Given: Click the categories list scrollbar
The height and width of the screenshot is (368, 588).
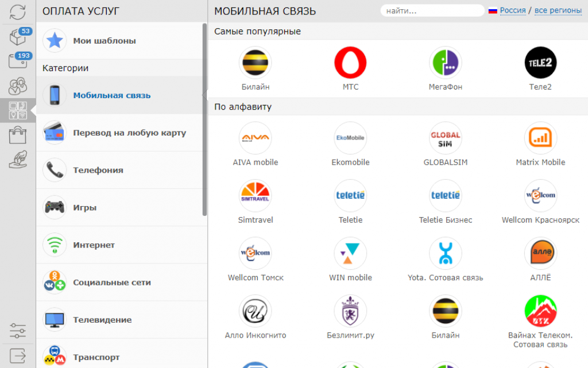Looking at the screenshot, I should tap(205, 119).
